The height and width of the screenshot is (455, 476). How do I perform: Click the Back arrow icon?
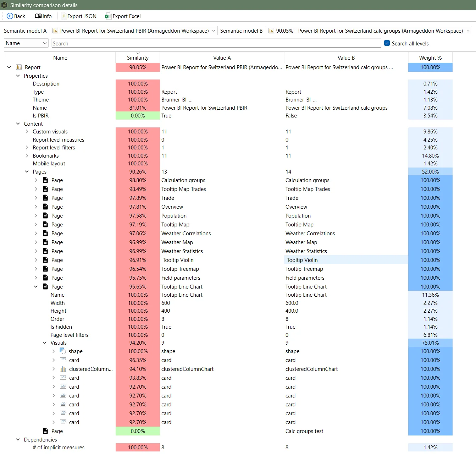coord(10,16)
